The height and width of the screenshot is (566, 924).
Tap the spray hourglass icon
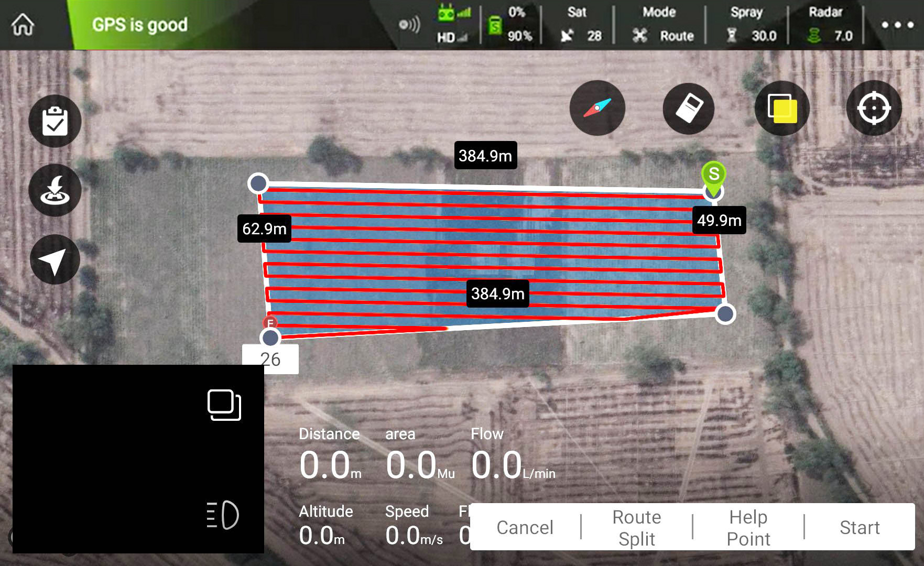click(x=732, y=36)
